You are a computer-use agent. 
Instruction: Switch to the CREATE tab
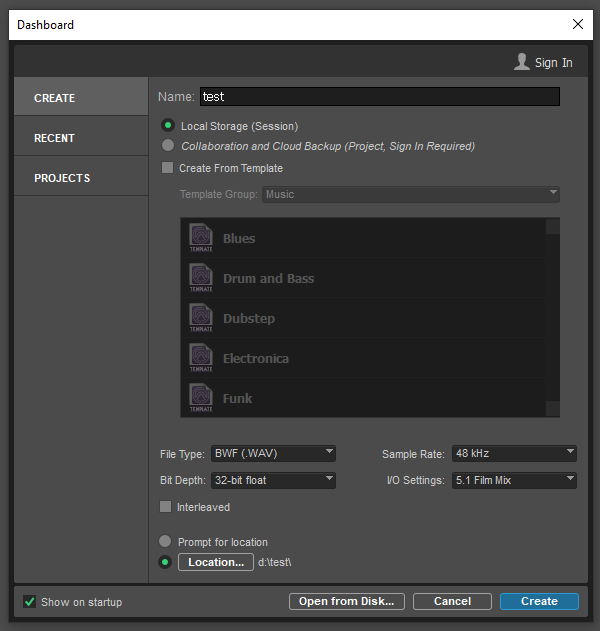tap(81, 97)
